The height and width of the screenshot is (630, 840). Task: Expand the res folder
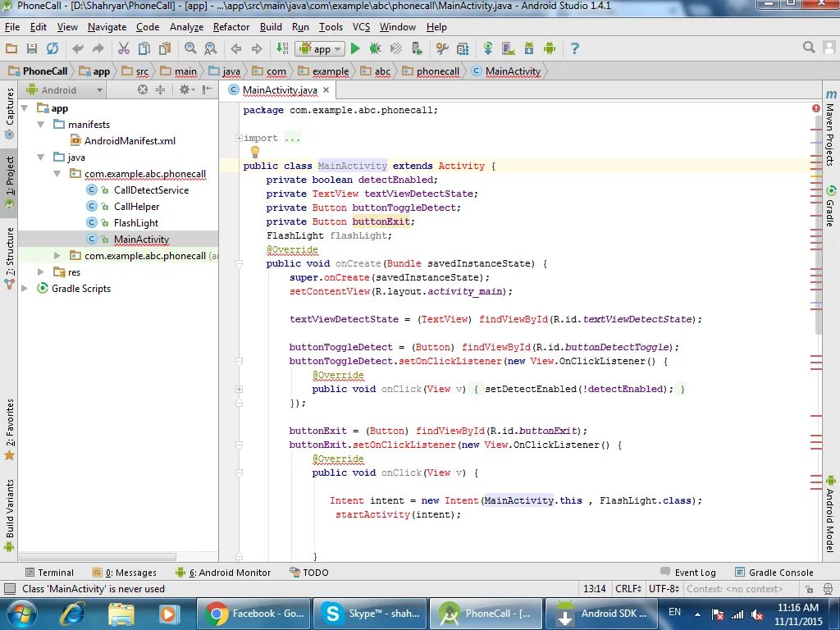pos(41,272)
